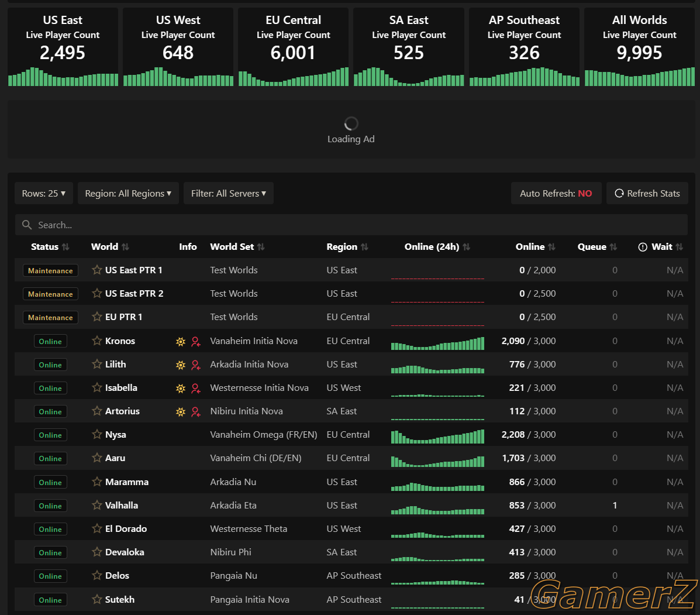
Task: Click the red character icon for Isabella
Action: pos(195,388)
